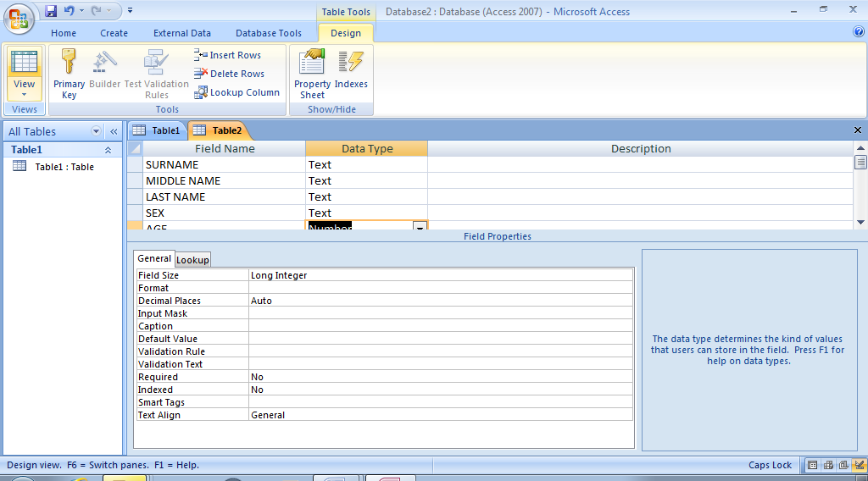
Task: Open the Property Sheet pane
Action: (x=312, y=74)
